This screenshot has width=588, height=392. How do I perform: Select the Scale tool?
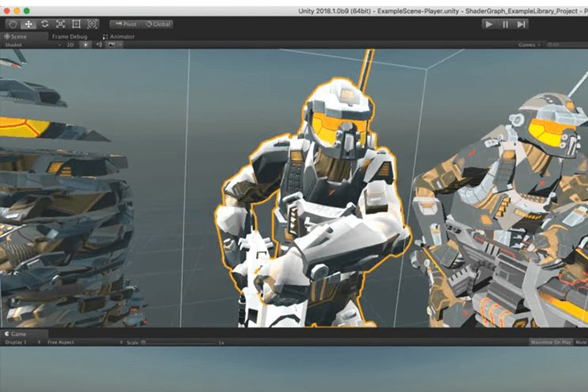pyautogui.click(x=60, y=24)
